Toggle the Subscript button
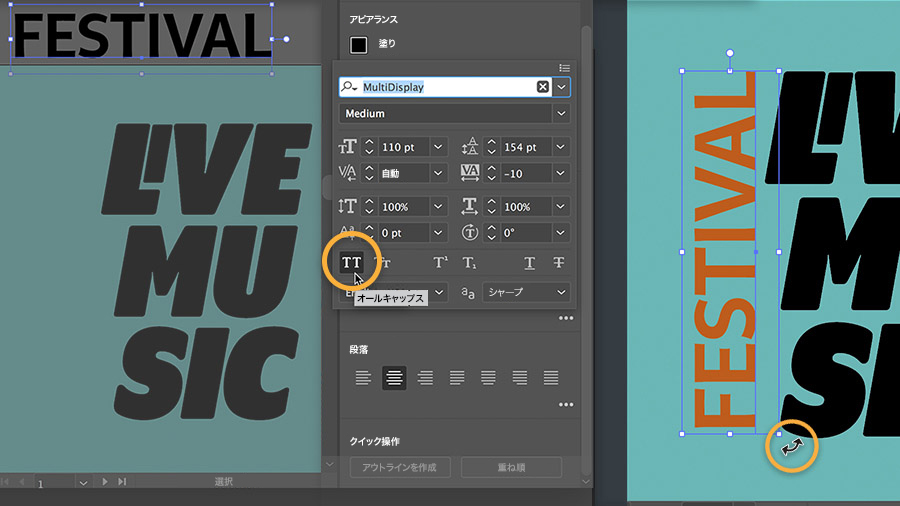The image size is (900, 506). pos(470,263)
